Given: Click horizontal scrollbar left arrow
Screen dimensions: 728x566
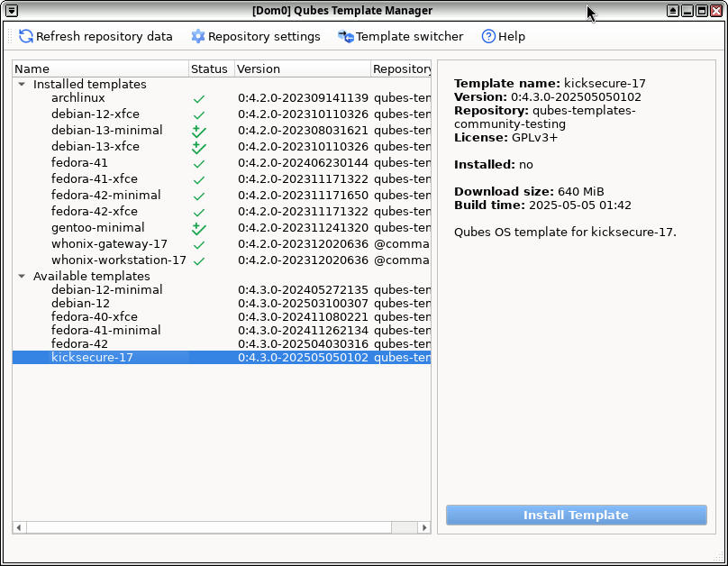Looking at the screenshot, I should coord(19,527).
